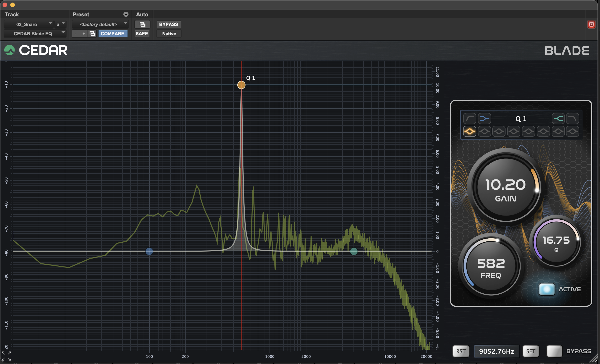Toggle the ACTIVE band switch
The height and width of the screenshot is (364, 600).
point(547,289)
